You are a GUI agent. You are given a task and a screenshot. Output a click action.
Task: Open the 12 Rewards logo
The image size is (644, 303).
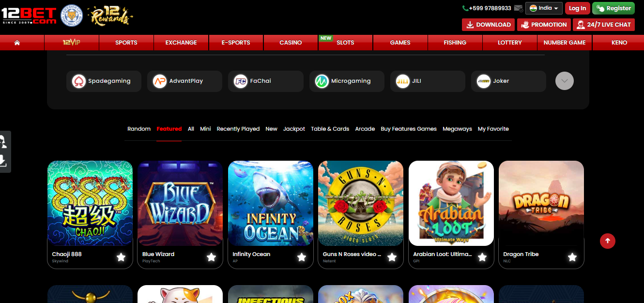point(110,16)
